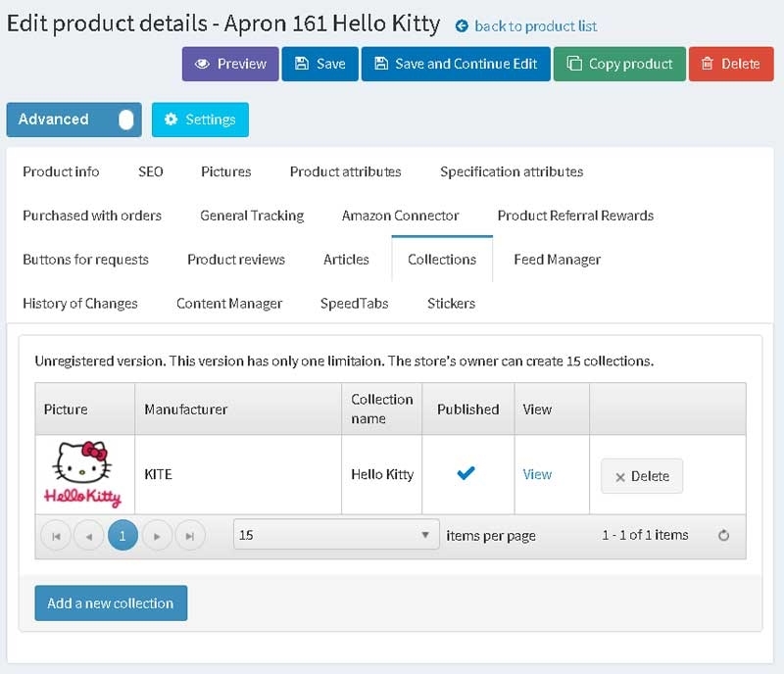Delete the Hello Kitty collection row
784x674 pixels.
click(x=641, y=476)
